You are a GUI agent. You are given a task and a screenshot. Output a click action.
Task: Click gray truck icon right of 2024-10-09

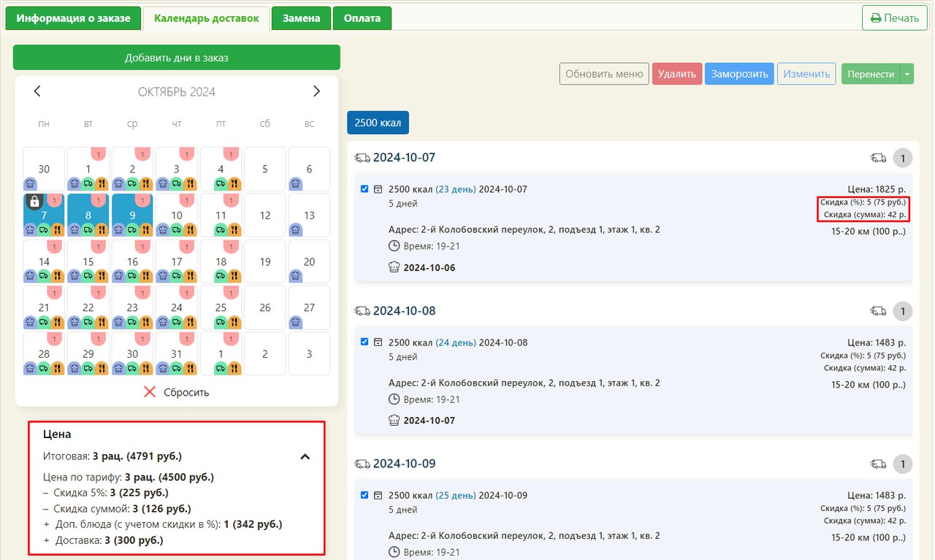point(878,464)
